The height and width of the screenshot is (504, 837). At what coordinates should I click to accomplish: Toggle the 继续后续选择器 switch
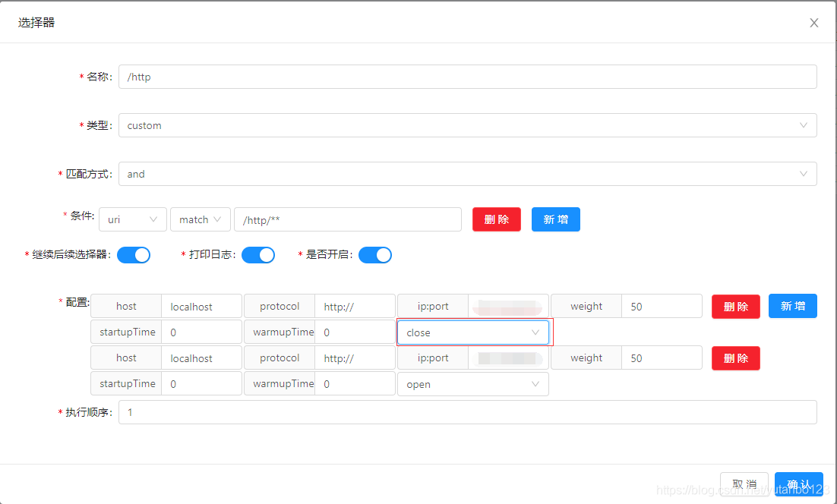click(x=134, y=255)
